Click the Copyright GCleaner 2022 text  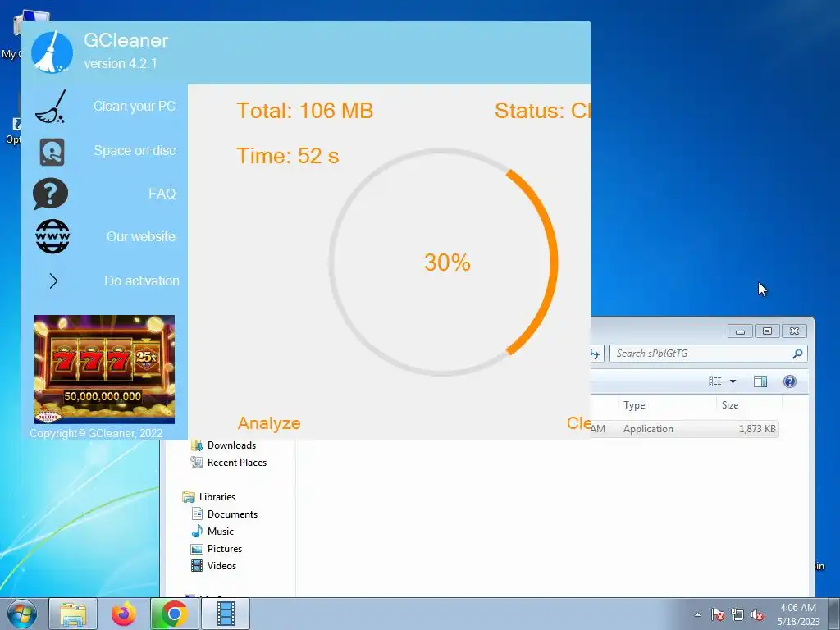point(96,433)
